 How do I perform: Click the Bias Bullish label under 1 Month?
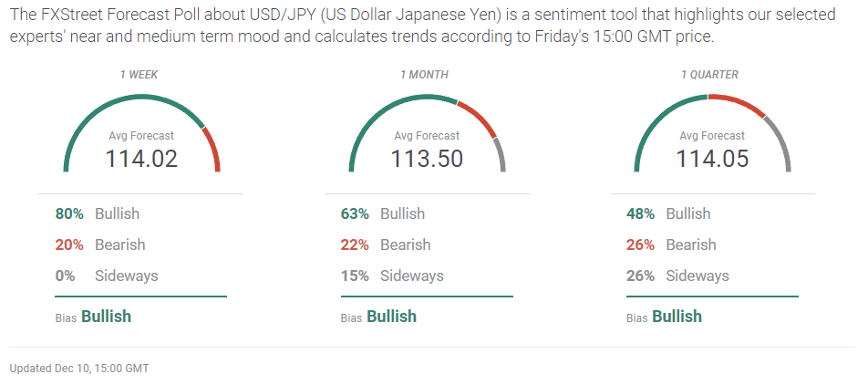[x=378, y=317]
